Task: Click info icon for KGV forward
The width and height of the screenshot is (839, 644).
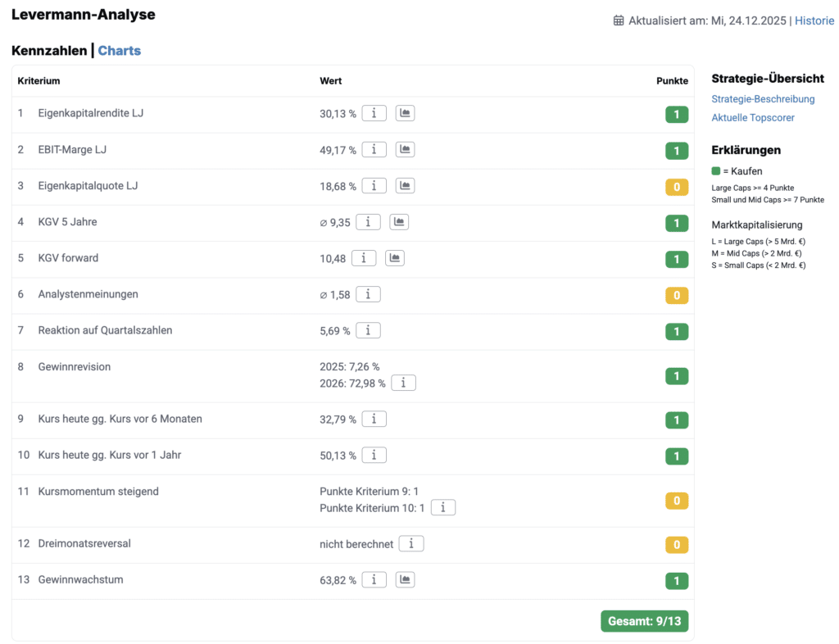Action: click(364, 258)
